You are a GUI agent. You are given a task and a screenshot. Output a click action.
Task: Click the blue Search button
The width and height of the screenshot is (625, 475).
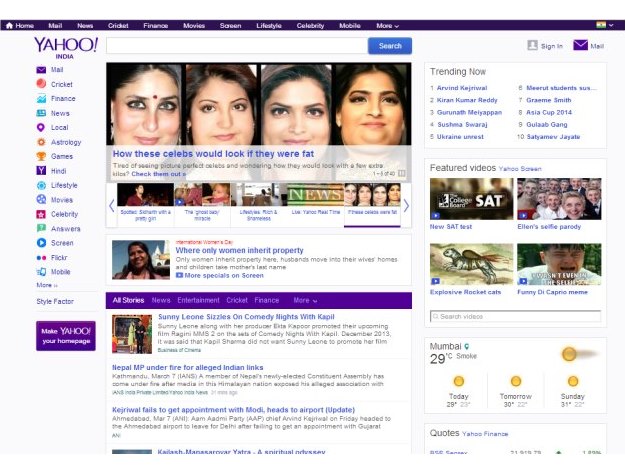[390, 46]
